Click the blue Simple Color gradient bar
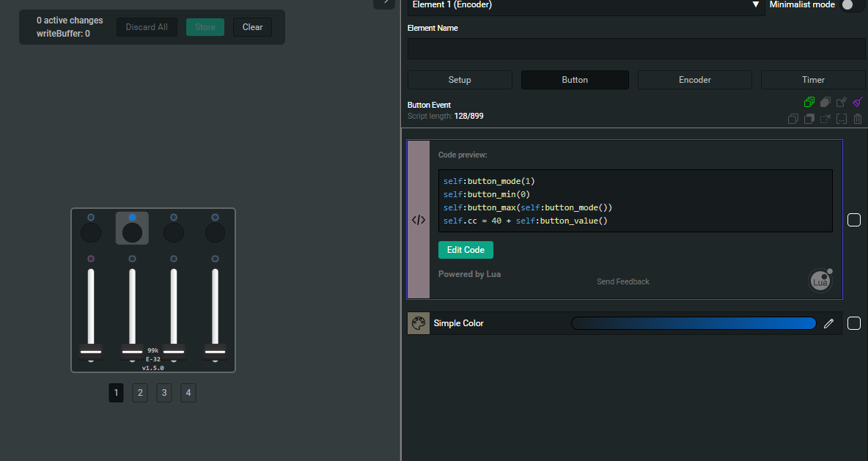 [693, 323]
